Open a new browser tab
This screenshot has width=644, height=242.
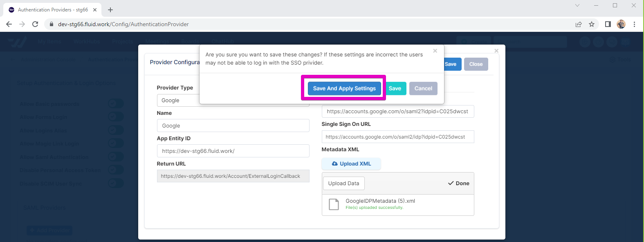(110, 10)
